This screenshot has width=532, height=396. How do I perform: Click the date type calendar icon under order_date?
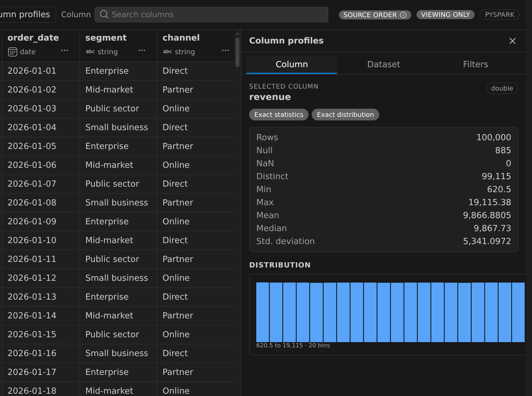(x=12, y=52)
